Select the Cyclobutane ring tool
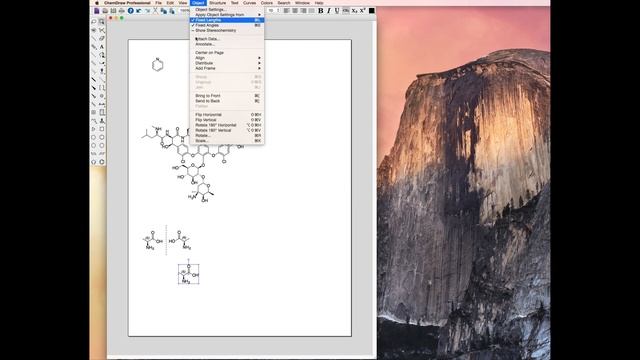 point(102,129)
